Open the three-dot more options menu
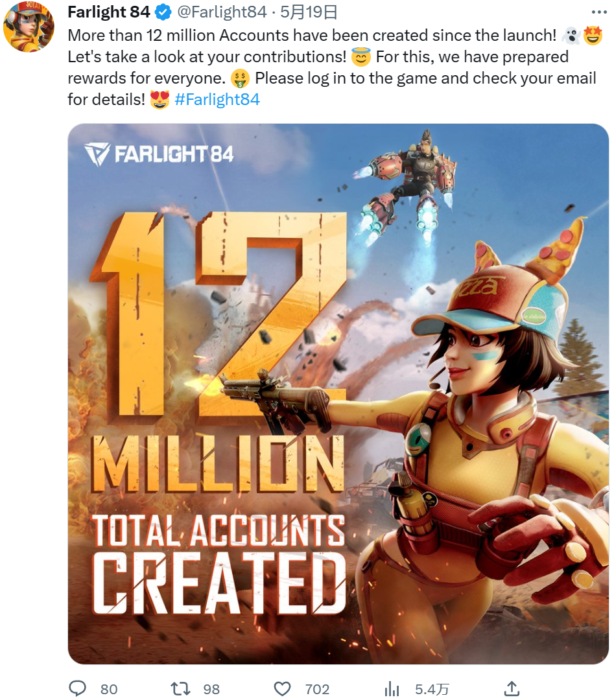 (x=599, y=12)
